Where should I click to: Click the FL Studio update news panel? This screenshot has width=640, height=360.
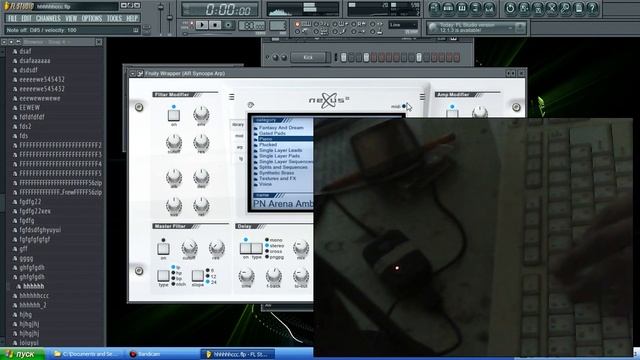(476, 28)
